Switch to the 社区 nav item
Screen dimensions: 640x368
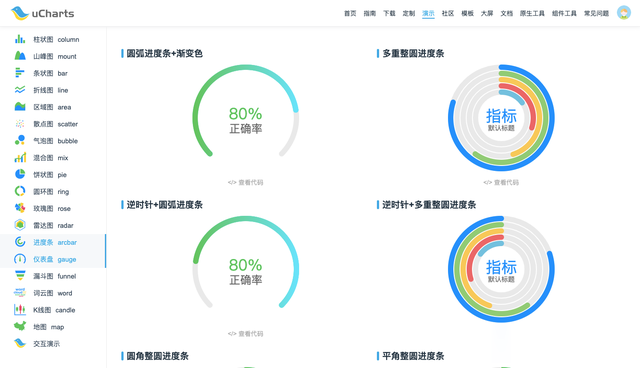pyautogui.click(x=448, y=13)
